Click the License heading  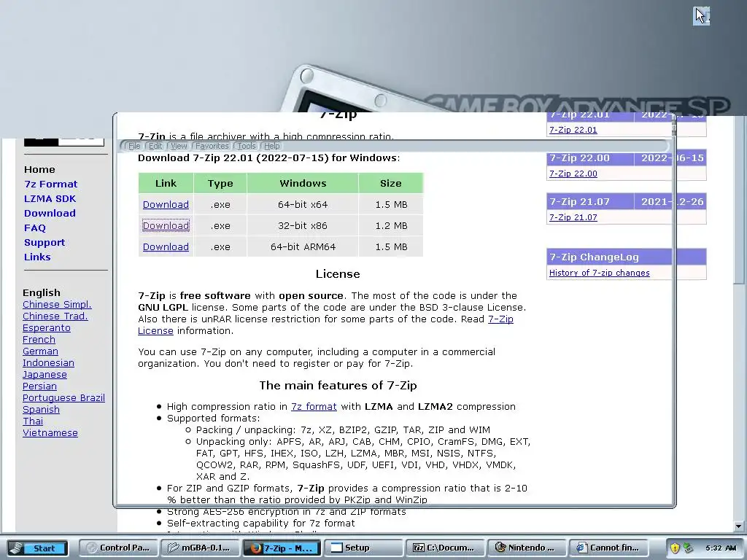(338, 274)
